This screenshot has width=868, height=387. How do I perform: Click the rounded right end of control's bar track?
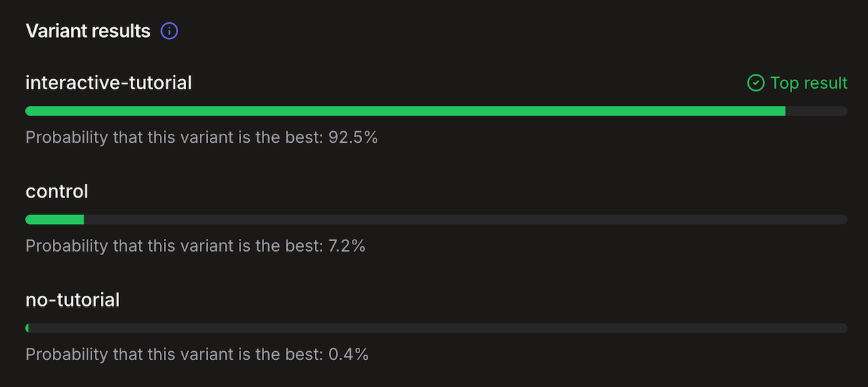844,219
